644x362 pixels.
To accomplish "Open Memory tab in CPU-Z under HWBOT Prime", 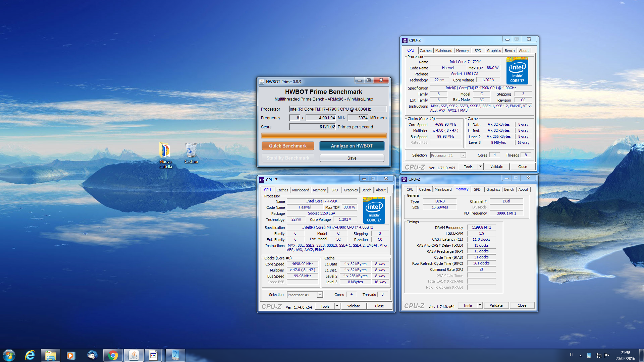I will point(319,190).
